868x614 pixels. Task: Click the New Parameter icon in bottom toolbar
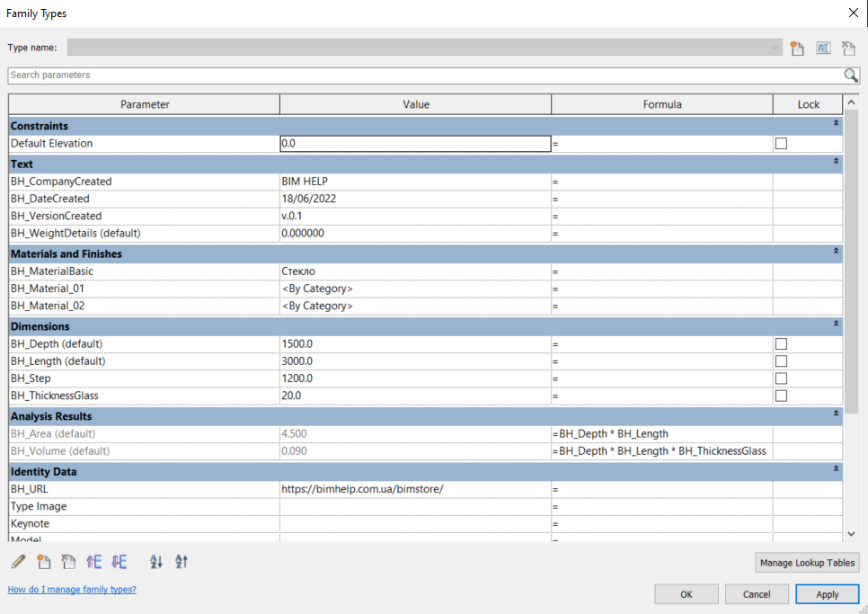point(43,562)
